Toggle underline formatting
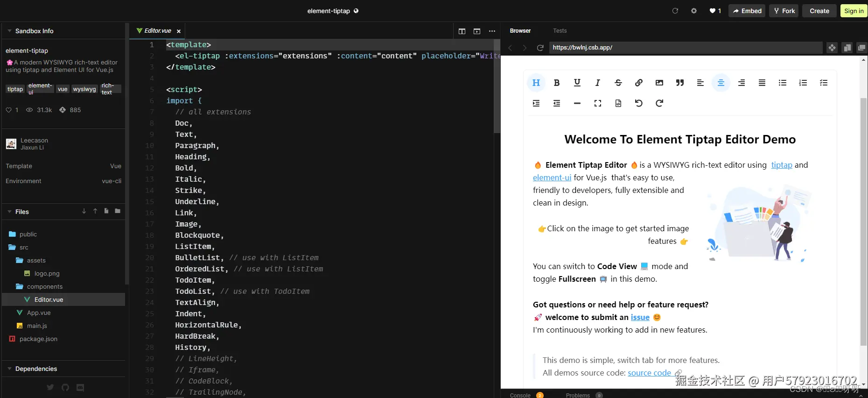Screen dimensions: 868x398 tap(577, 83)
